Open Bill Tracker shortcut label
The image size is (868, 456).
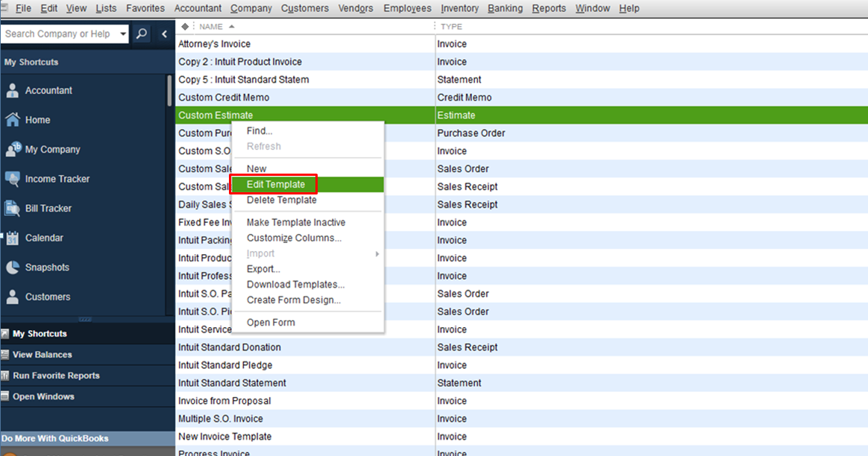pyautogui.click(x=48, y=209)
